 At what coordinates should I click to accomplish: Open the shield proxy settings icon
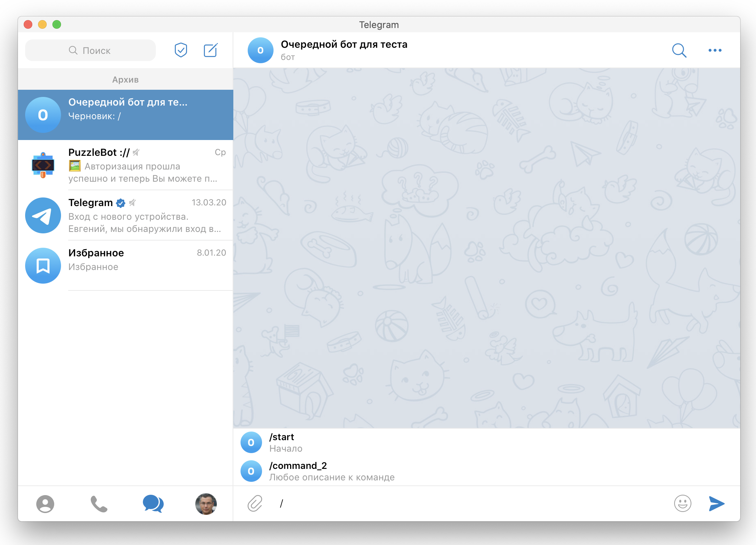pos(181,50)
